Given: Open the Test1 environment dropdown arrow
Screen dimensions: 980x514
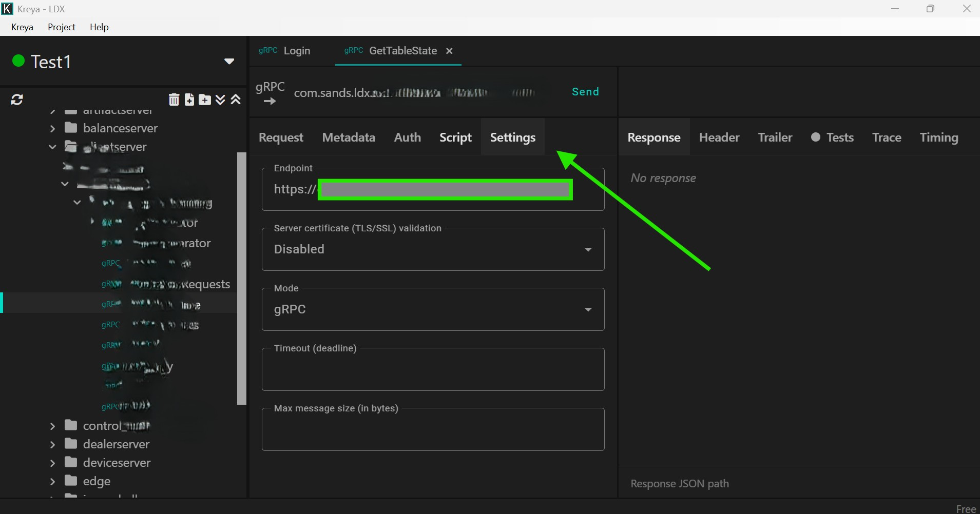Looking at the screenshot, I should click(229, 62).
